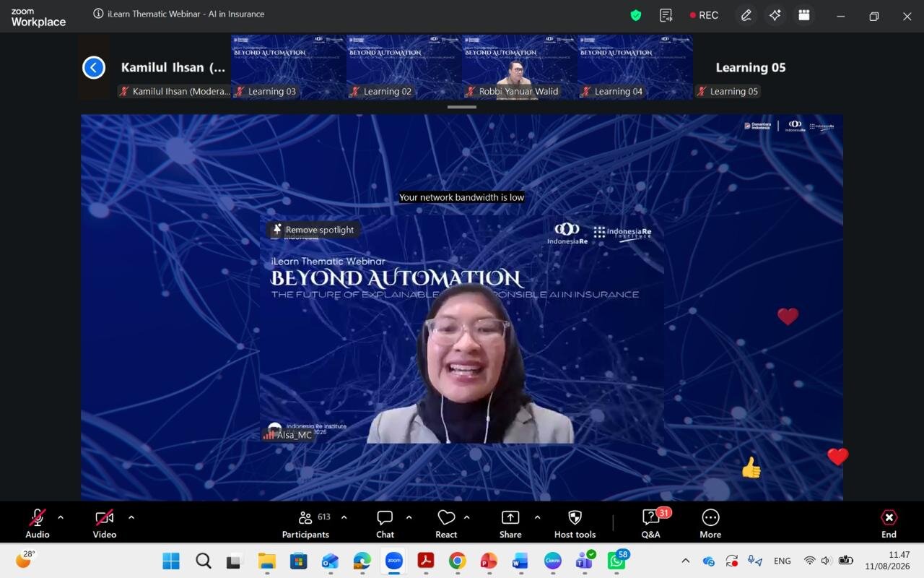Click the green encryption shield icon
Viewport: 924px width, 578px height.
point(636,15)
